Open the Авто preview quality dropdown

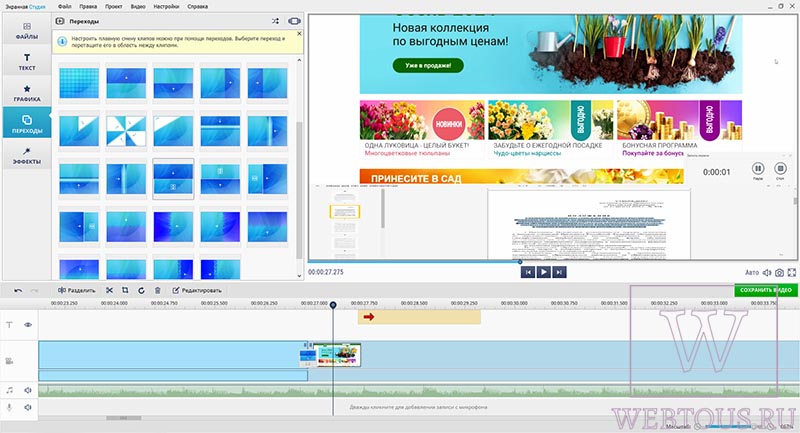point(752,273)
